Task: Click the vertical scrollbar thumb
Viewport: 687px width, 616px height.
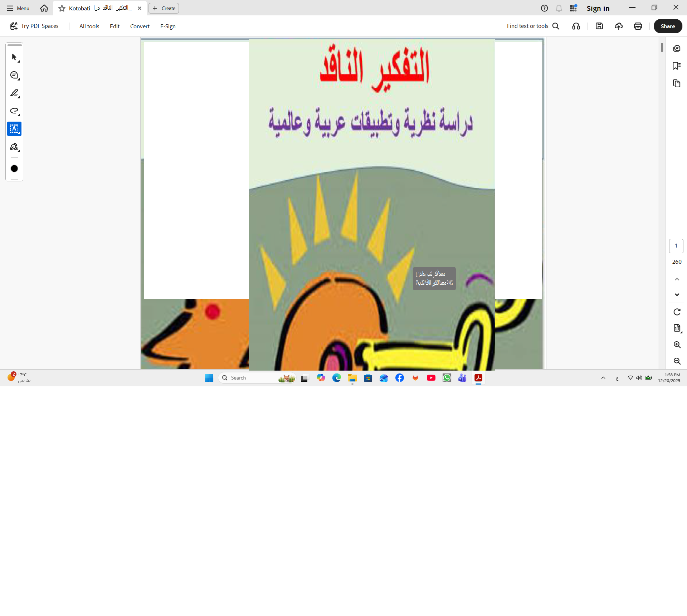Action: pyautogui.click(x=662, y=48)
